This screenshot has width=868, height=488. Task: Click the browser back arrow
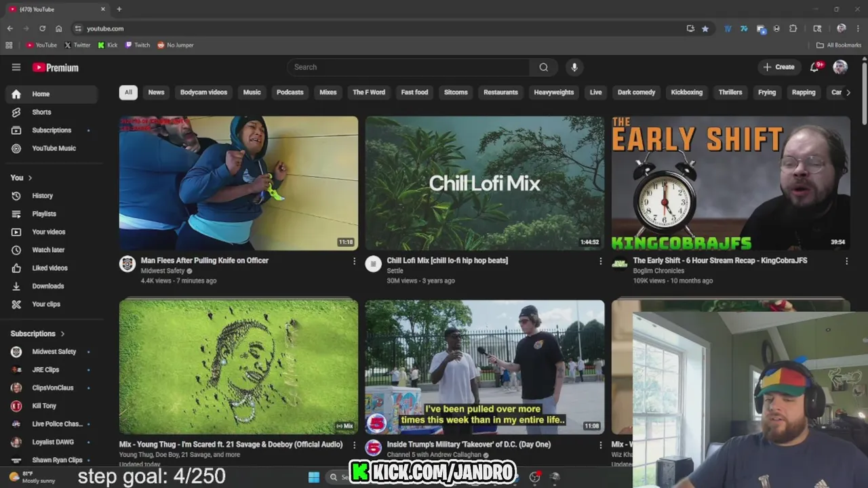[x=9, y=28]
